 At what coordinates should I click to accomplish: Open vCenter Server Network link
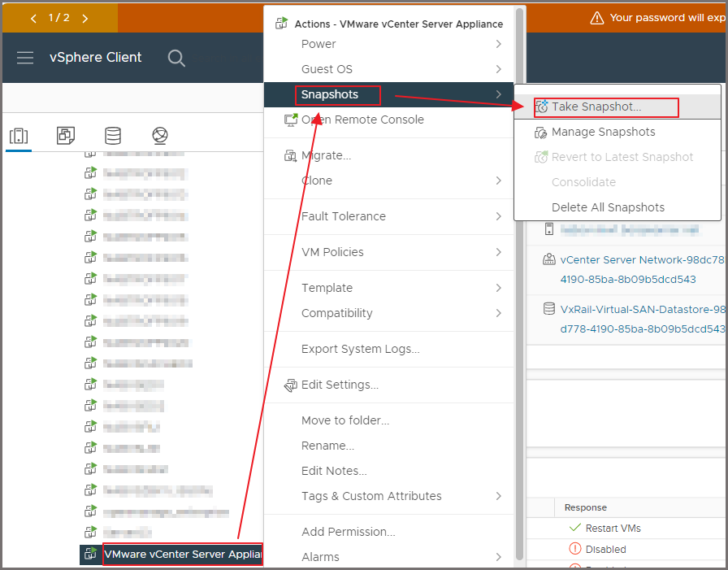pos(642,269)
